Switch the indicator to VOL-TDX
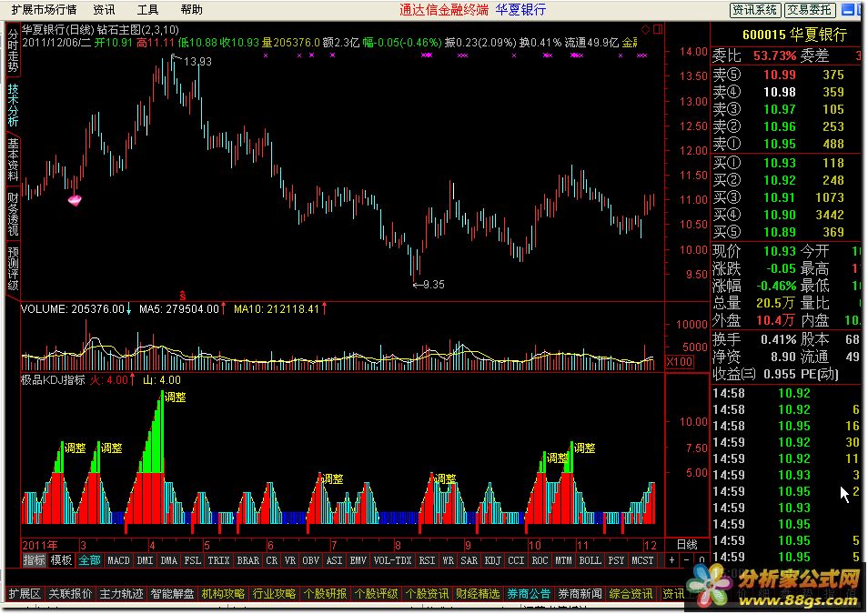Image resolution: width=868 pixels, height=614 pixels. coord(392,560)
